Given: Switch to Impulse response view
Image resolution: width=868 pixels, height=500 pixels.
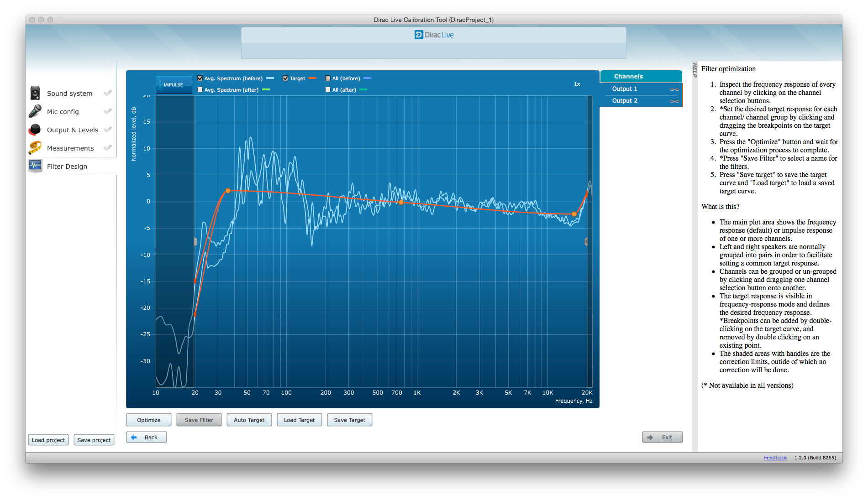Looking at the screenshot, I should (x=174, y=85).
